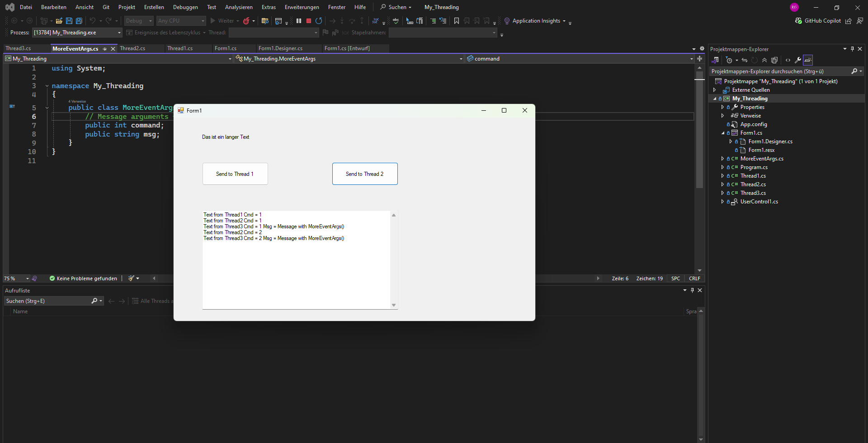Open properties wrench icon in Projektmappen-Explorer
The width and height of the screenshot is (868, 443).
coord(798,60)
